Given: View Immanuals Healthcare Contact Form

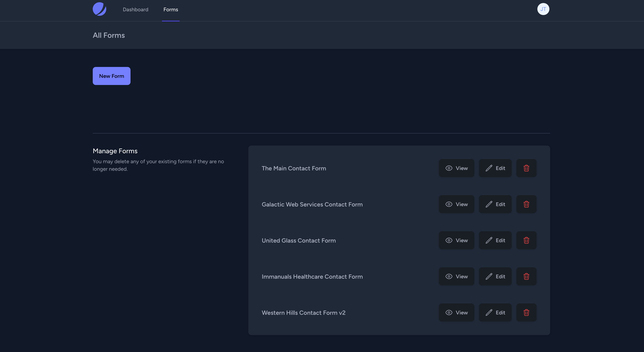Looking at the screenshot, I should (456, 276).
